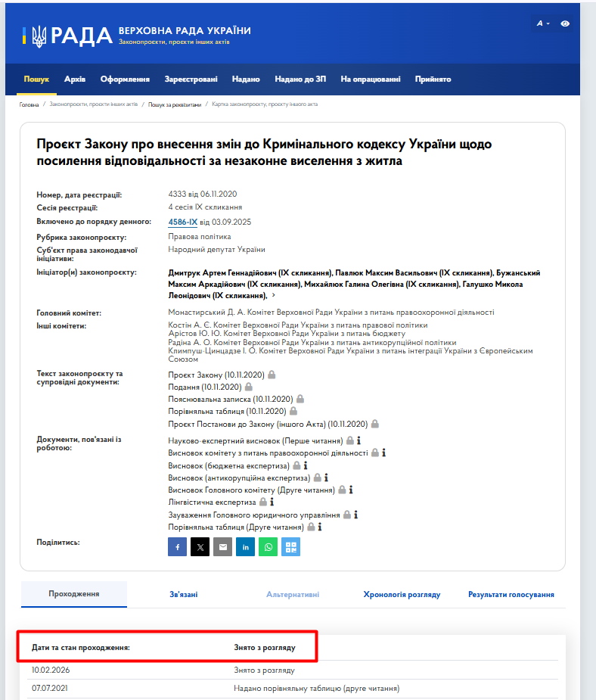Switch to the Зв'язані tab

point(183,595)
